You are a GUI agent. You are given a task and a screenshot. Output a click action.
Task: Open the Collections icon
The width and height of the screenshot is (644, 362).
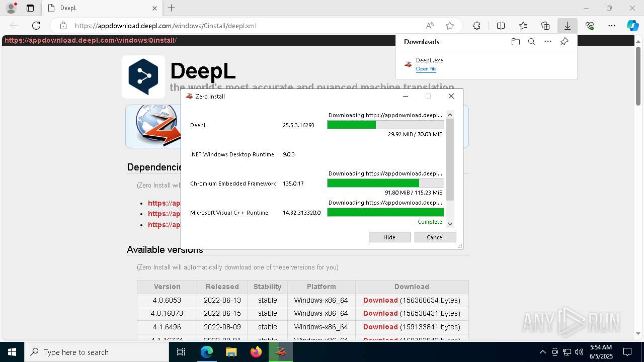coord(545,26)
